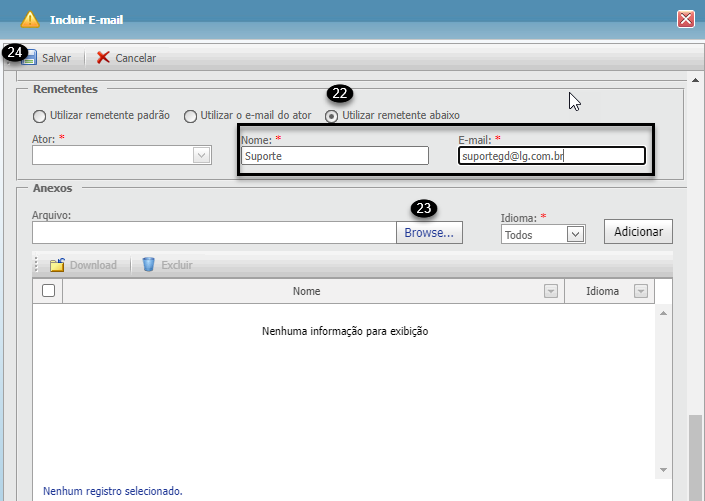Click the Browse... button
The width and height of the screenshot is (705, 501).
(x=429, y=233)
